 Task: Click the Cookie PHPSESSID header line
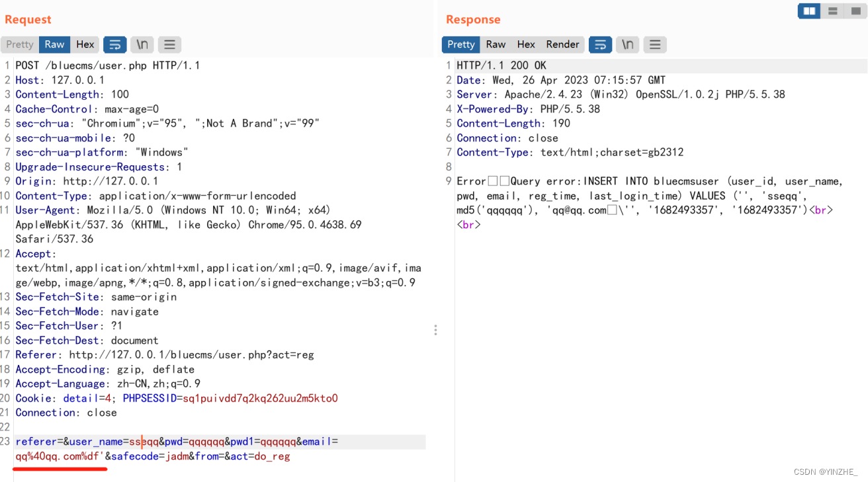pos(177,398)
